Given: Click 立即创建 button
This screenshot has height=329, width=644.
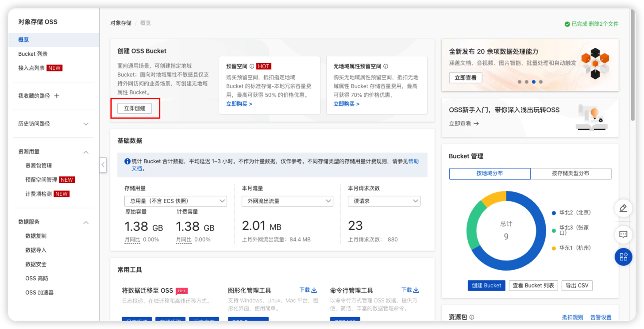Looking at the screenshot, I should 135,108.
